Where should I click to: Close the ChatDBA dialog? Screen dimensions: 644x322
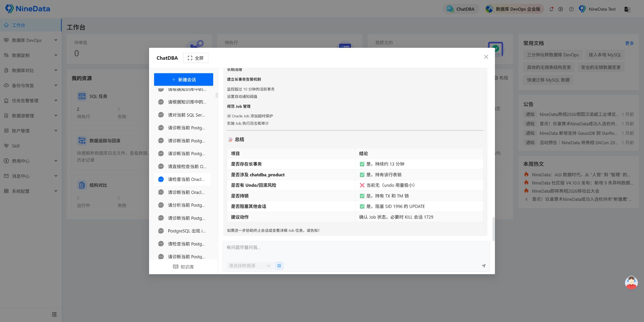point(486,57)
